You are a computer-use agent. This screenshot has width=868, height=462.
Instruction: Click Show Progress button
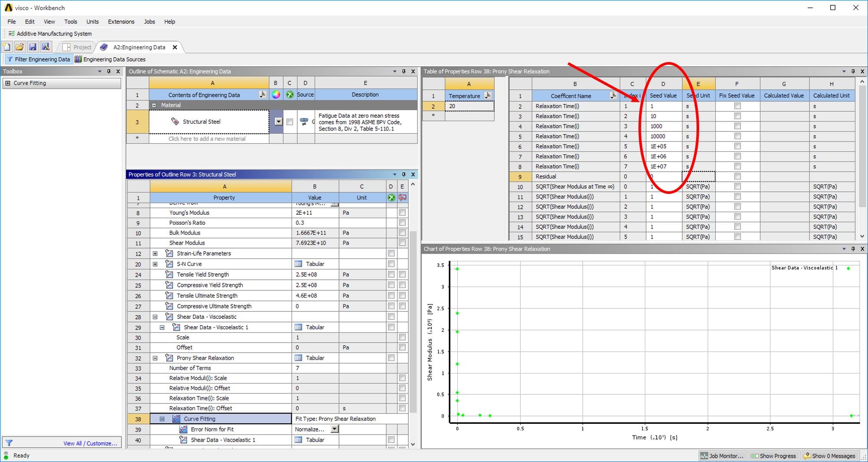click(774, 456)
